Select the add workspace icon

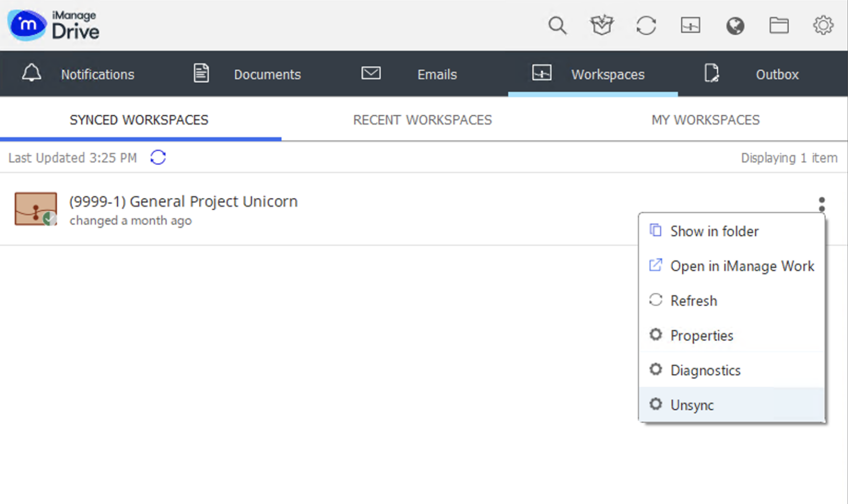coord(690,25)
